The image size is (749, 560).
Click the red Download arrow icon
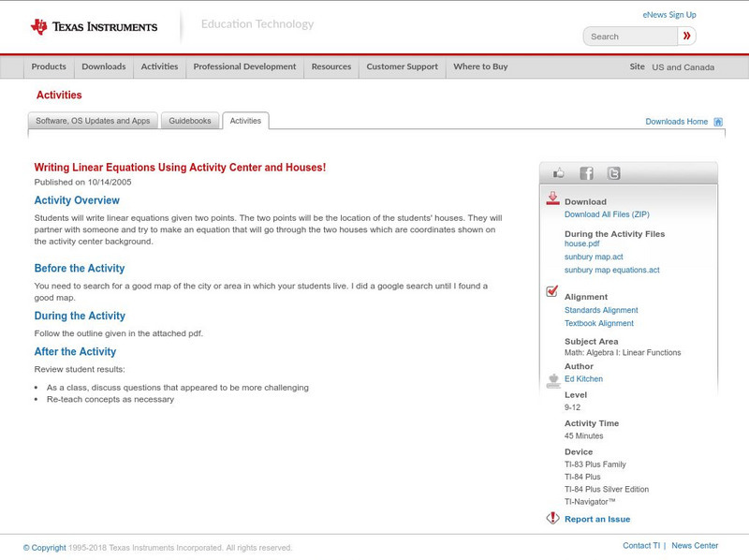[x=552, y=199]
